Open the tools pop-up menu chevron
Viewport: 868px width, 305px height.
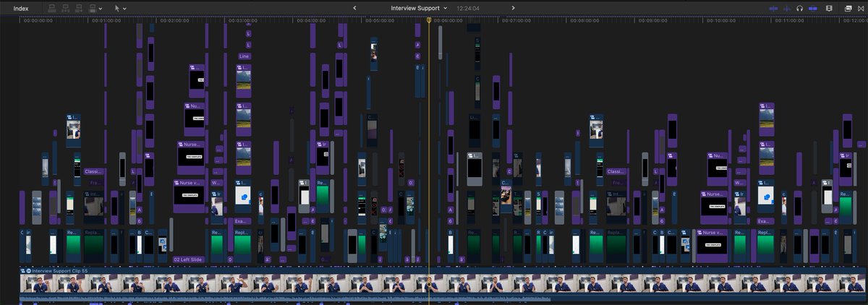[125, 8]
